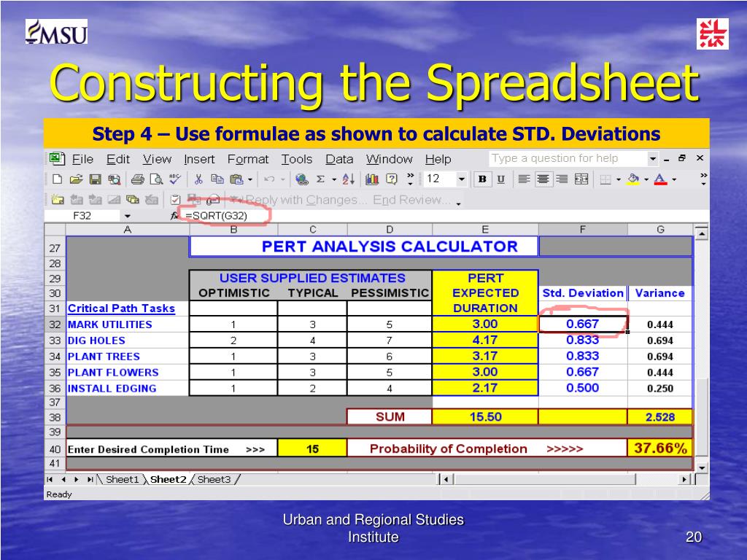Open the Help menu
The width and height of the screenshot is (747, 560).
tap(438, 159)
